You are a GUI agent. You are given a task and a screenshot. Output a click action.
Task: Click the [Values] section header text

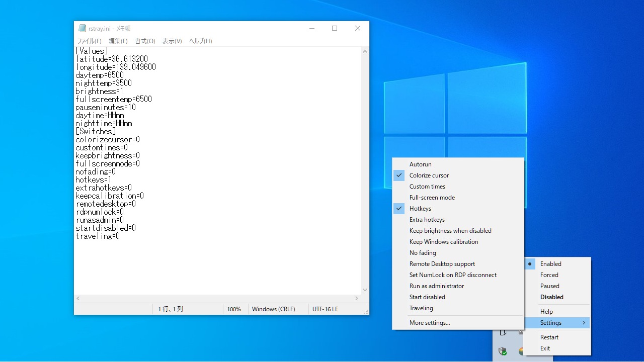92,51
